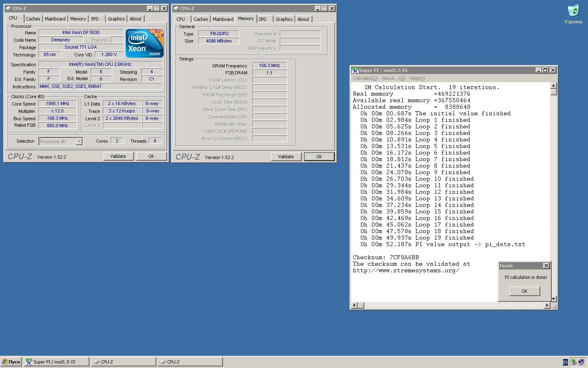Minimize the Super PI window
The image size is (588, 368).
[x=538, y=70]
